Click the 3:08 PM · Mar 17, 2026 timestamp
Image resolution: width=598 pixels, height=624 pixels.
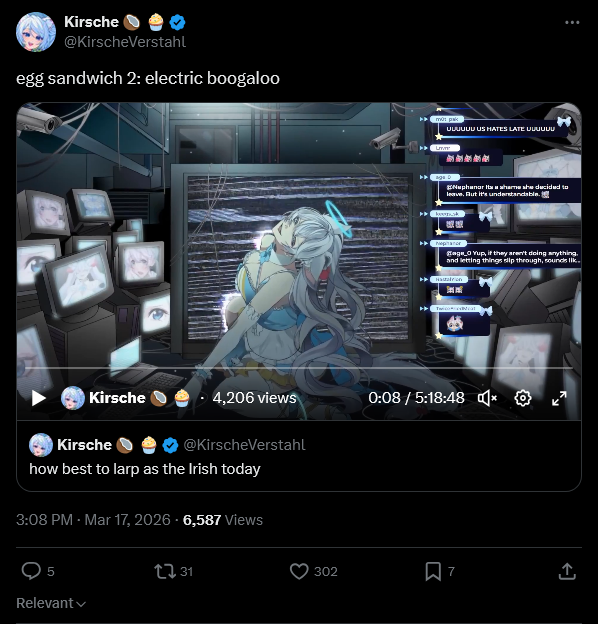tap(93, 520)
